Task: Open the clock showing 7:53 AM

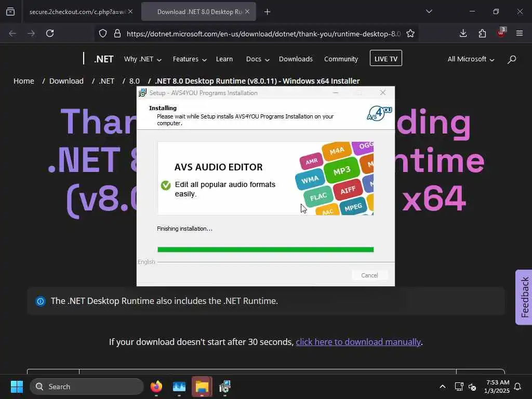Action: 497,387
